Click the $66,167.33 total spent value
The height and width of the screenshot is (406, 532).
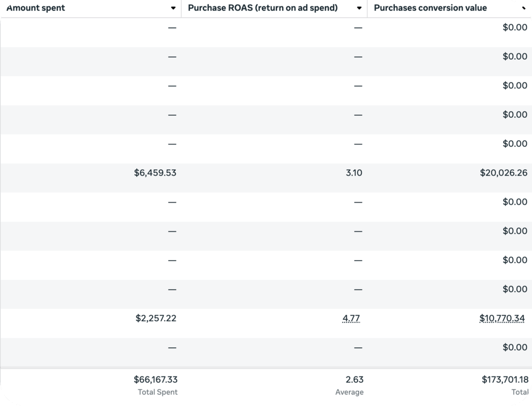click(x=155, y=380)
